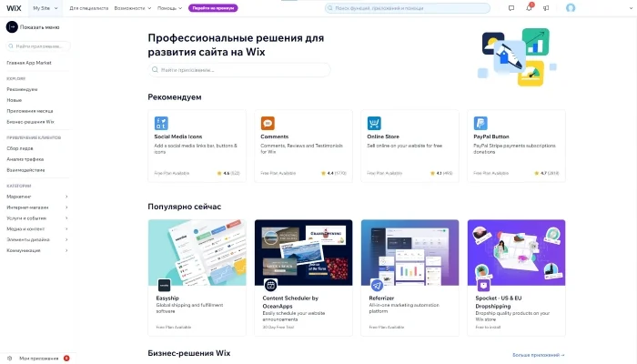Click the Content Scheduler by OceanApps title
The height and width of the screenshot is (364, 637).
(x=290, y=302)
